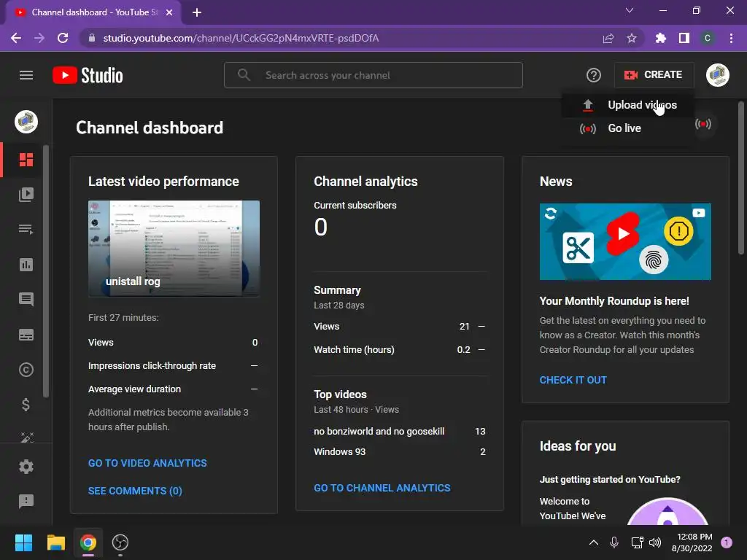This screenshot has width=747, height=560.
Task: Open Settings gear in sidebar
Action: point(26,467)
